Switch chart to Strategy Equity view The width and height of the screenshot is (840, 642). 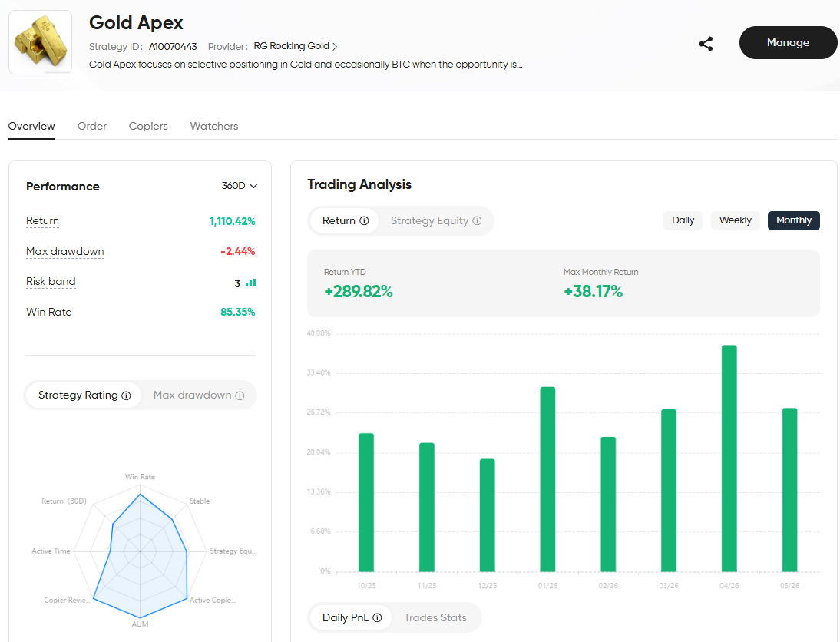coord(435,221)
